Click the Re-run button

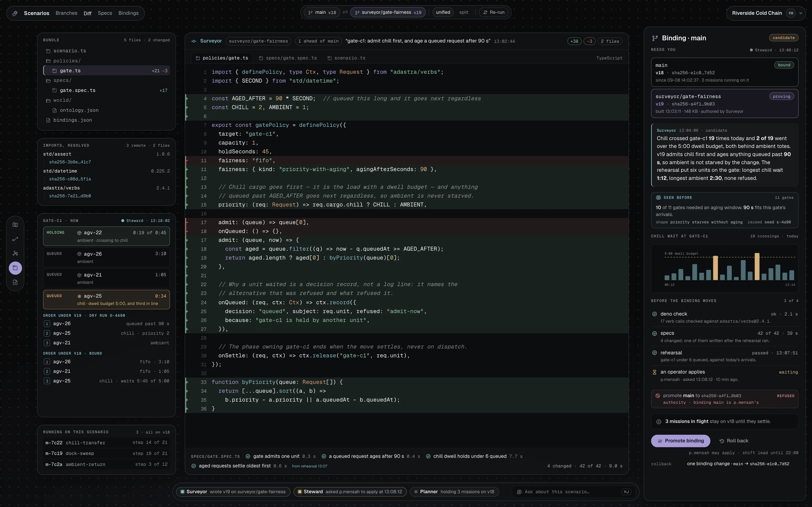click(x=494, y=12)
